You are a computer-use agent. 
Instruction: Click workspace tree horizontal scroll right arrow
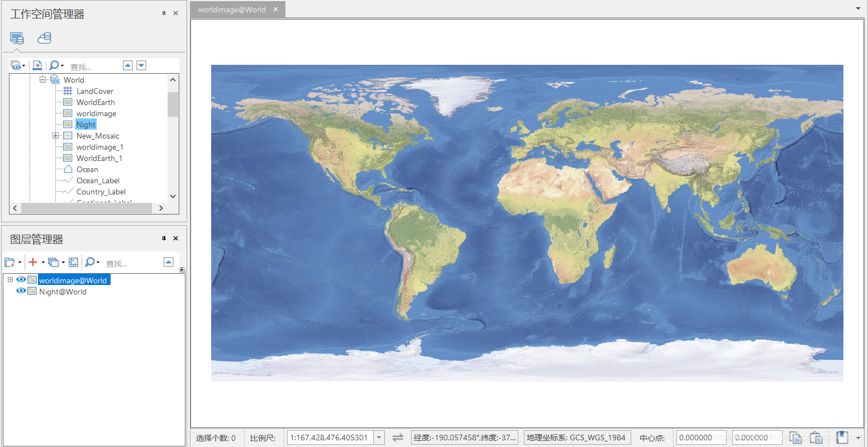pyautogui.click(x=161, y=208)
